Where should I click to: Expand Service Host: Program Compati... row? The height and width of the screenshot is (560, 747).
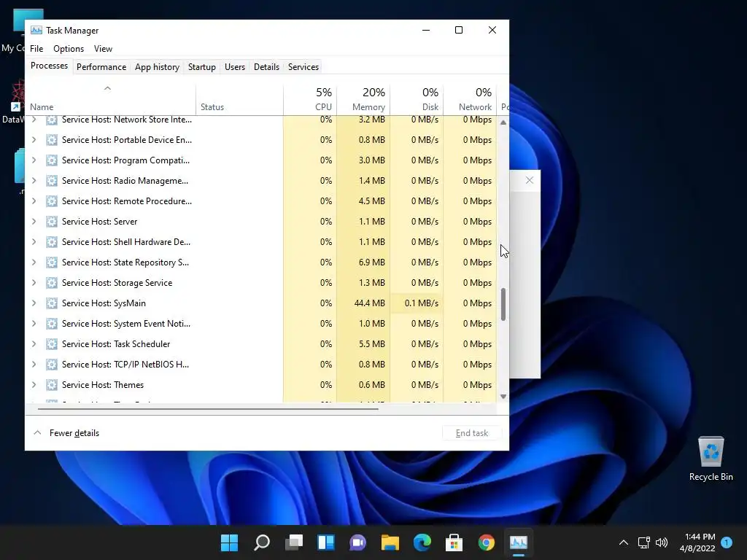pyautogui.click(x=34, y=160)
